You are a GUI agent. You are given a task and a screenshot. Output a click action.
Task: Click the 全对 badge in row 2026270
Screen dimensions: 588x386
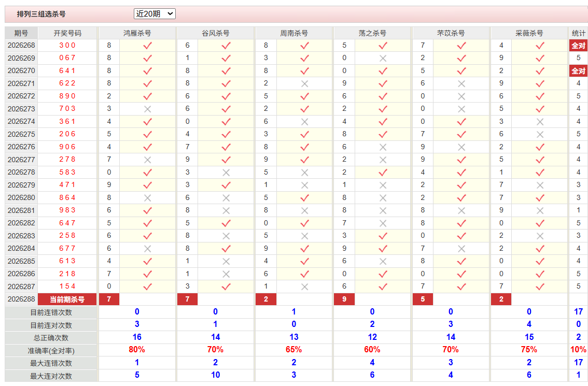pos(578,71)
